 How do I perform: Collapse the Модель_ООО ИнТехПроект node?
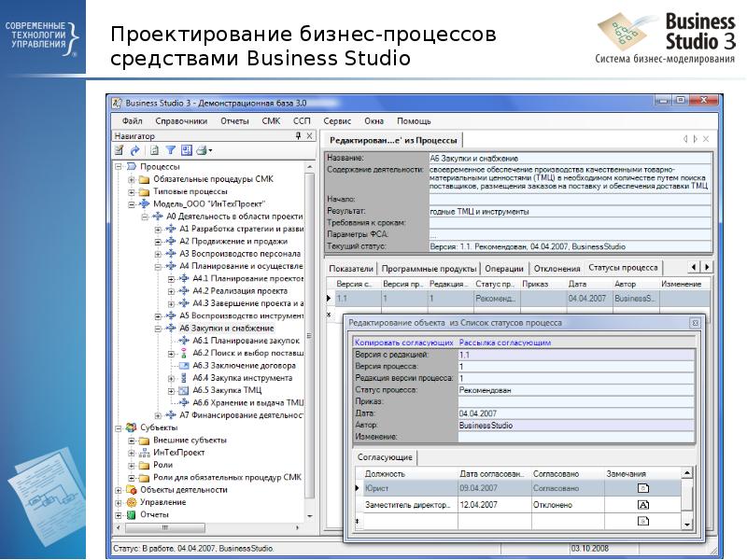click(131, 204)
